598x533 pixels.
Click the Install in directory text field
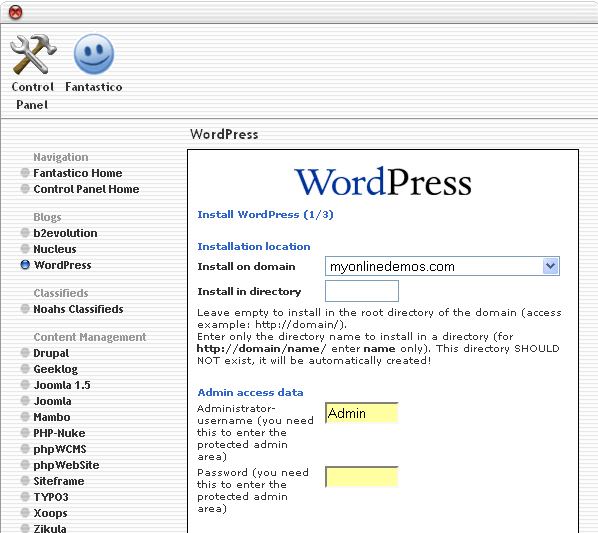362,291
